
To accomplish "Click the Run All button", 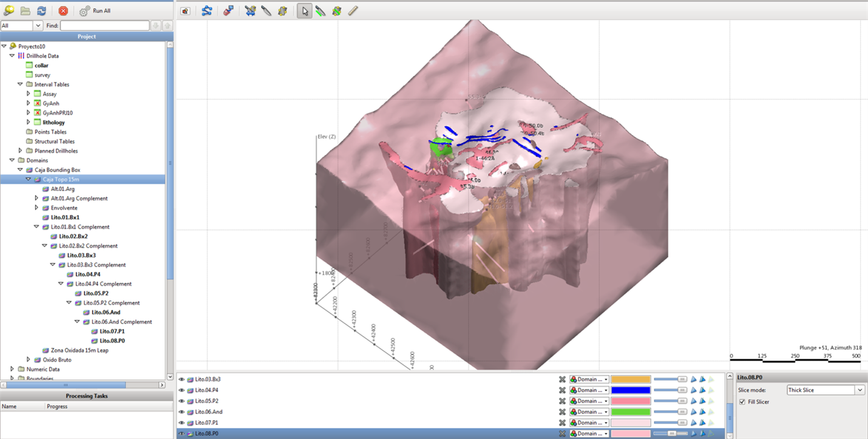I will (x=95, y=11).
